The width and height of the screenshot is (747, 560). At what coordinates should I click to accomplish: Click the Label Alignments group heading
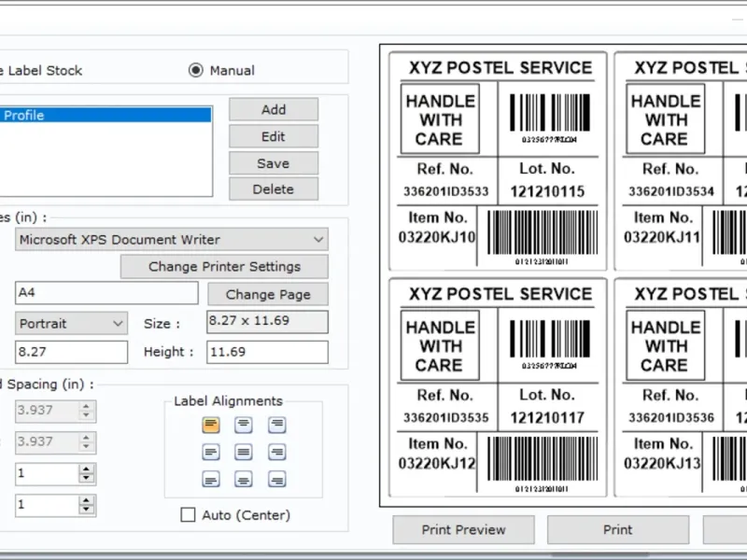point(228,401)
